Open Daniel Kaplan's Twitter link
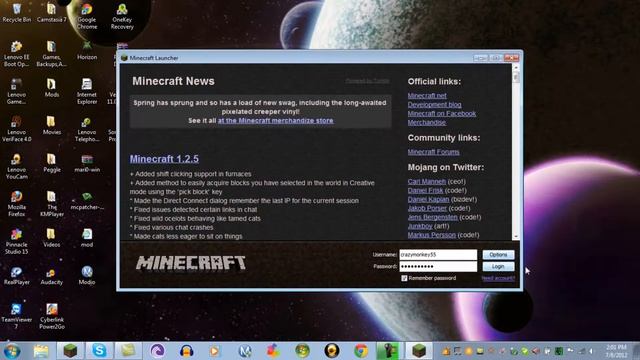The width and height of the screenshot is (640, 360). click(x=428, y=199)
